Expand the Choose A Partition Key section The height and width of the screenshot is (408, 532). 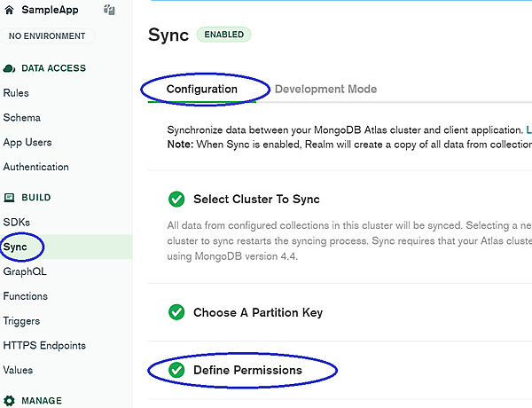point(258,312)
